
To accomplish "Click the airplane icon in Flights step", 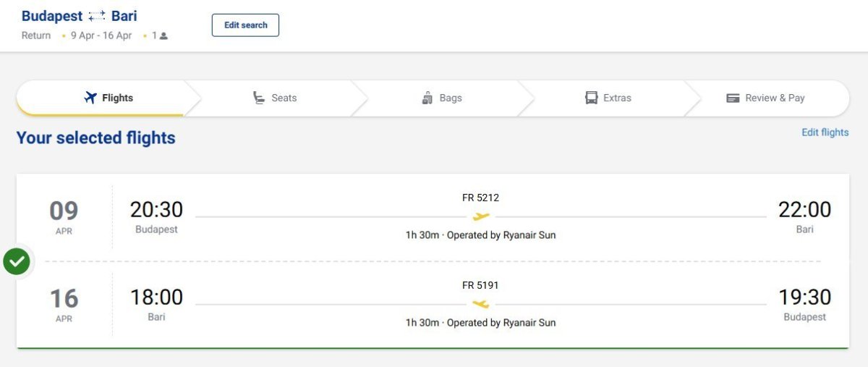I will click(90, 98).
